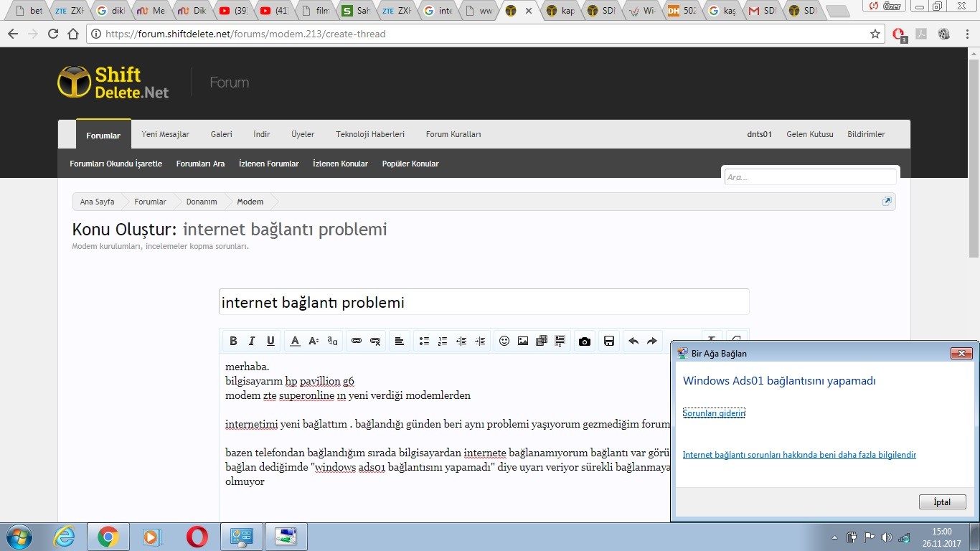The height and width of the screenshot is (551, 980).
Task: Open Opera from the Windows taskbar
Action: pos(197,537)
